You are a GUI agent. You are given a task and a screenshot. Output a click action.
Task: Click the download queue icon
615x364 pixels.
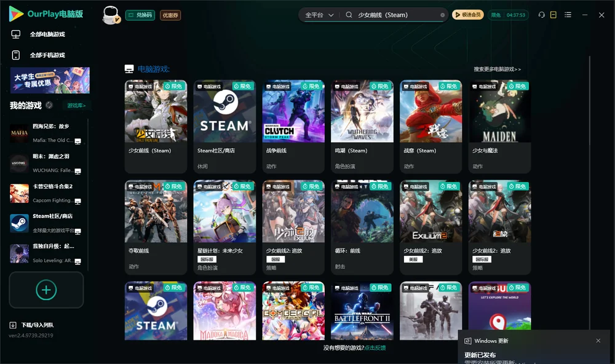(x=12, y=325)
